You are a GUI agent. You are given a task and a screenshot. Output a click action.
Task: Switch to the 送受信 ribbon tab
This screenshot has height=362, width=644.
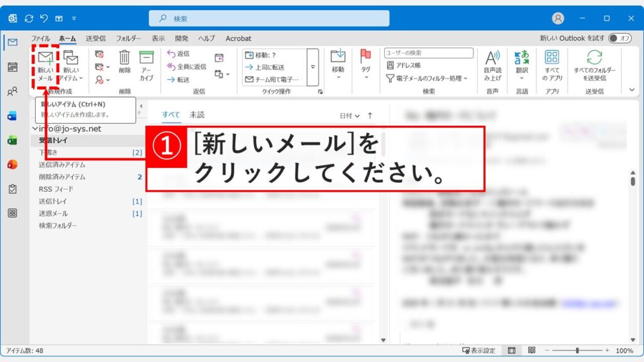tap(94, 38)
